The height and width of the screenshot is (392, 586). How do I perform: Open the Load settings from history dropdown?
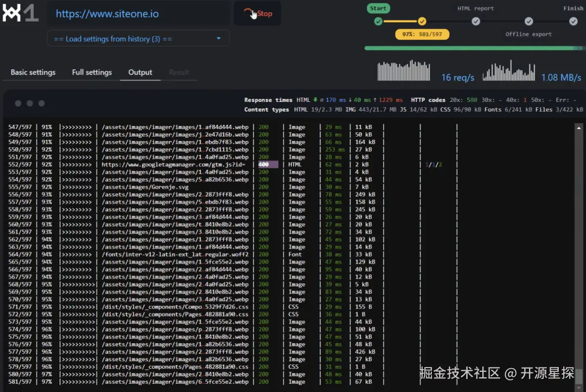coord(138,38)
